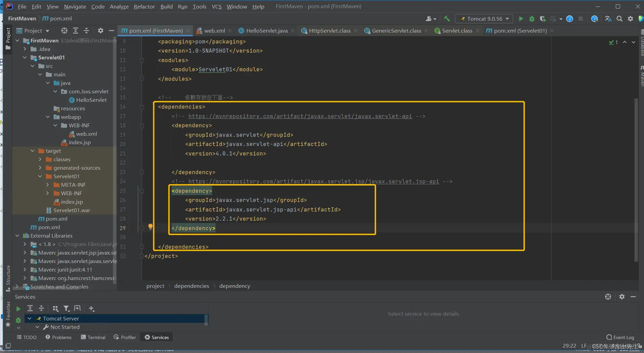Toggle the Project side tool window

click(8, 38)
